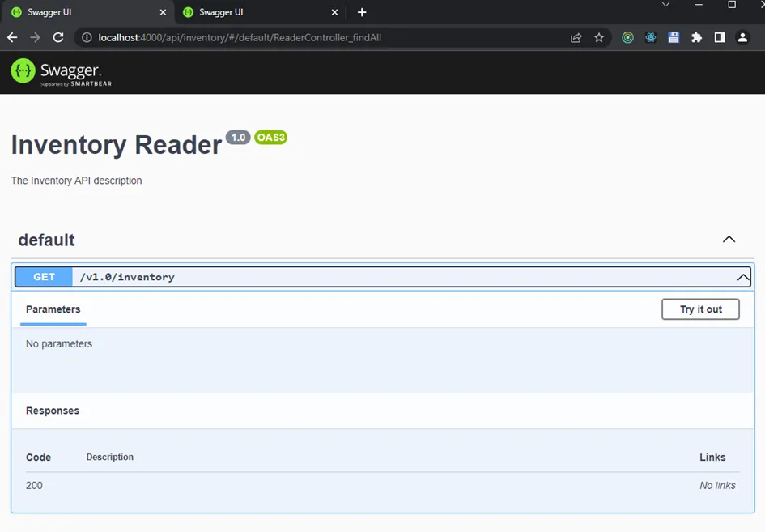This screenshot has width=765, height=532.
Task: Click the Try it out button
Action: pos(700,309)
